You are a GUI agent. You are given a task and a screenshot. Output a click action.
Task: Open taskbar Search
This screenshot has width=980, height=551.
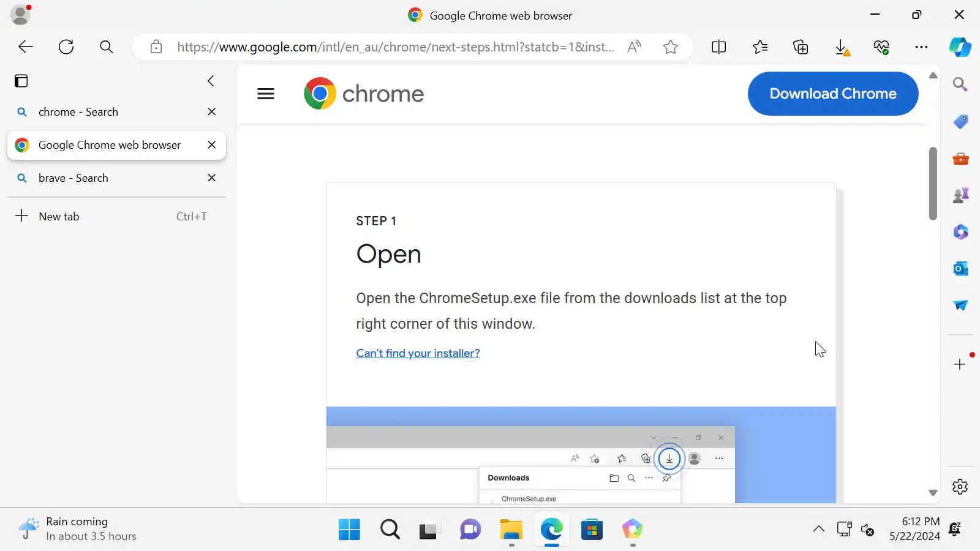point(390,530)
